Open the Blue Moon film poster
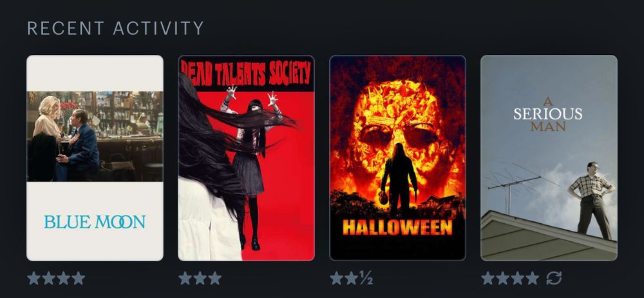The width and height of the screenshot is (644, 298). (95, 158)
